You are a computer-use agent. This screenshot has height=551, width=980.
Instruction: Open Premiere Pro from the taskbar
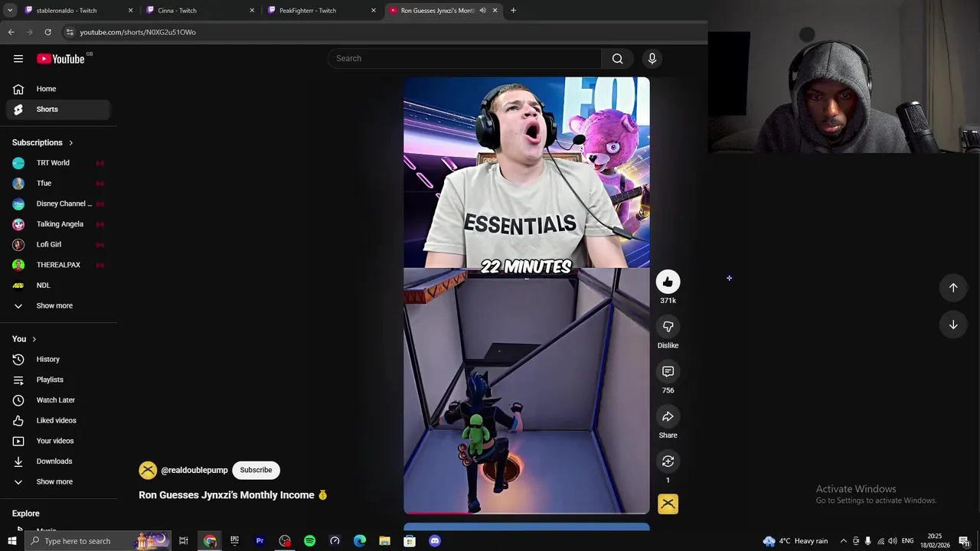tap(260, 541)
